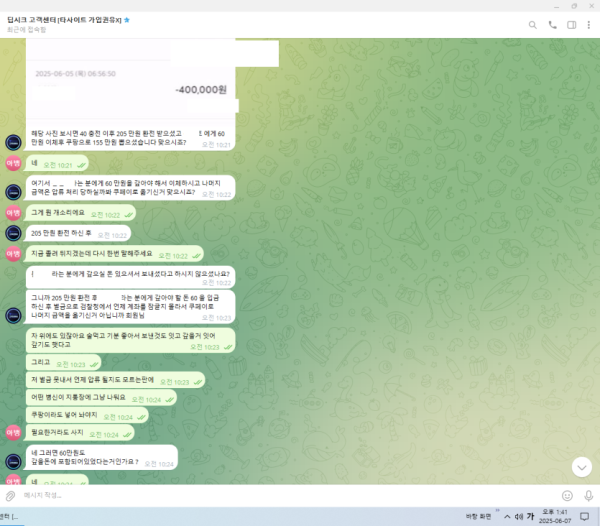Select the message 205 만원 환전 하신 후
The width and height of the screenshot is (600, 526).
(78, 233)
